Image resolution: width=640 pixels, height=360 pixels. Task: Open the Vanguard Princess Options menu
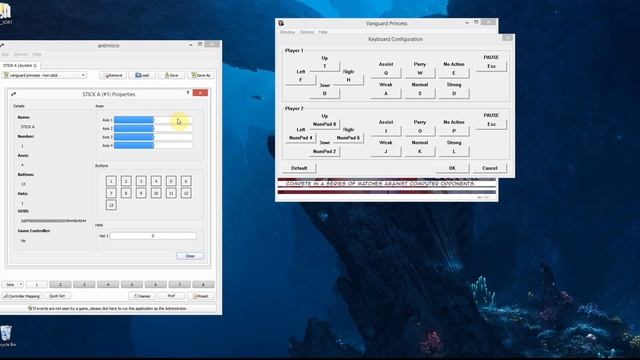[x=307, y=32]
